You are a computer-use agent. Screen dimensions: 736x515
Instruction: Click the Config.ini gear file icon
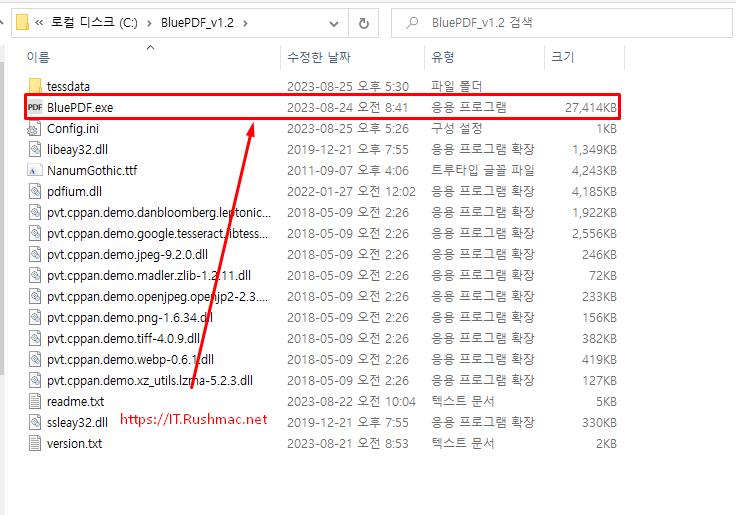pos(35,129)
